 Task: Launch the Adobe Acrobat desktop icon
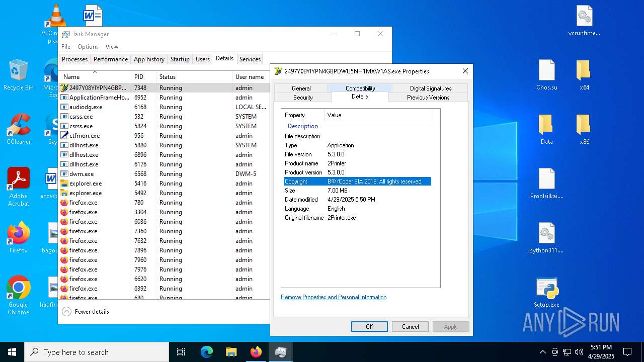point(18,187)
